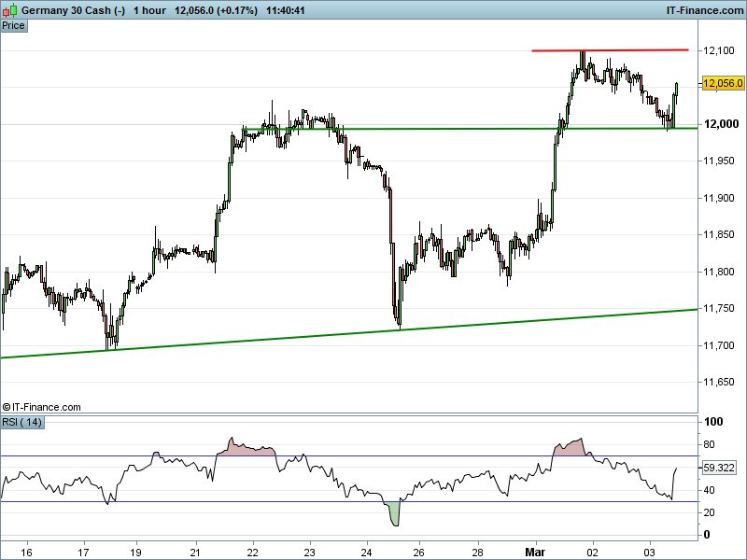Click the RSI axis 100 label
747x560 pixels.
[x=713, y=422]
